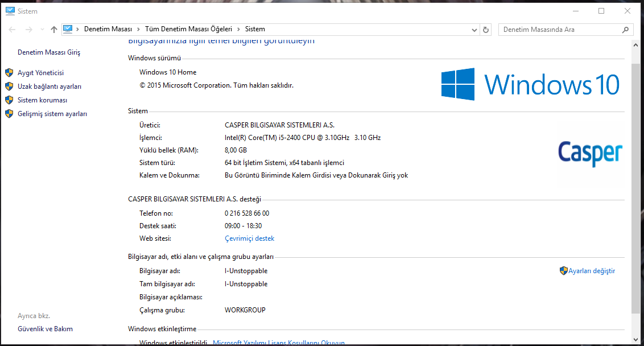The image size is (644, 346).
Task: Open Denetim Masası Giriş link
Action: (49, 52)
